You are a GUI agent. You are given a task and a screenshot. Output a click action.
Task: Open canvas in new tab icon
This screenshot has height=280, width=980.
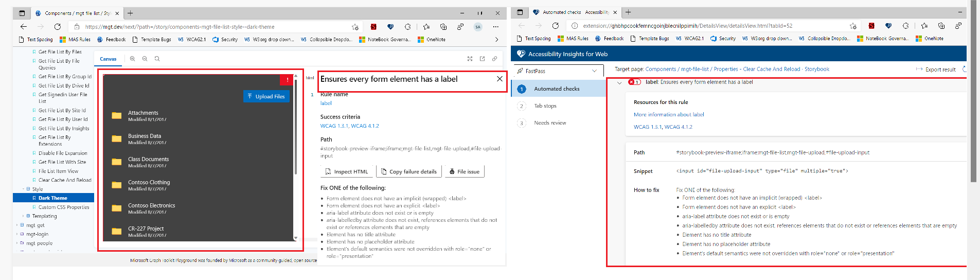(x=482, y=59)
